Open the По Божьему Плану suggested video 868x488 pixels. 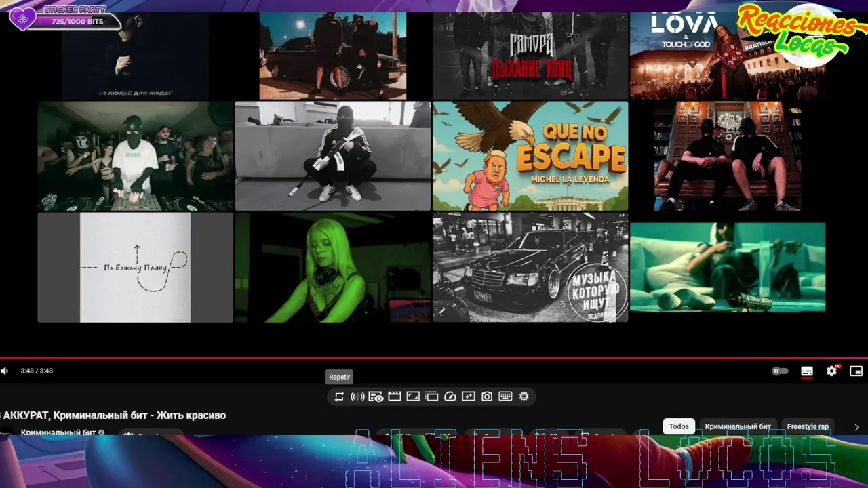(x=135, y=267)
